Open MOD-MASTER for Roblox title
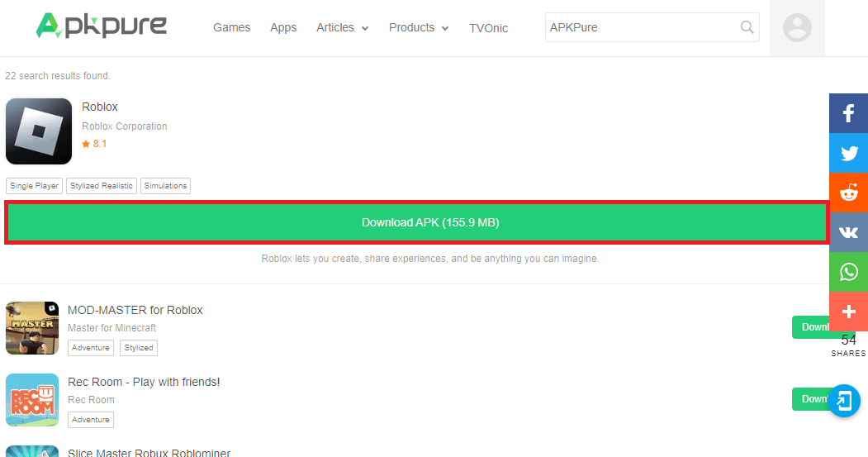Image resolution: width=868 pixels, height=457 pixels. pos(135,310)
